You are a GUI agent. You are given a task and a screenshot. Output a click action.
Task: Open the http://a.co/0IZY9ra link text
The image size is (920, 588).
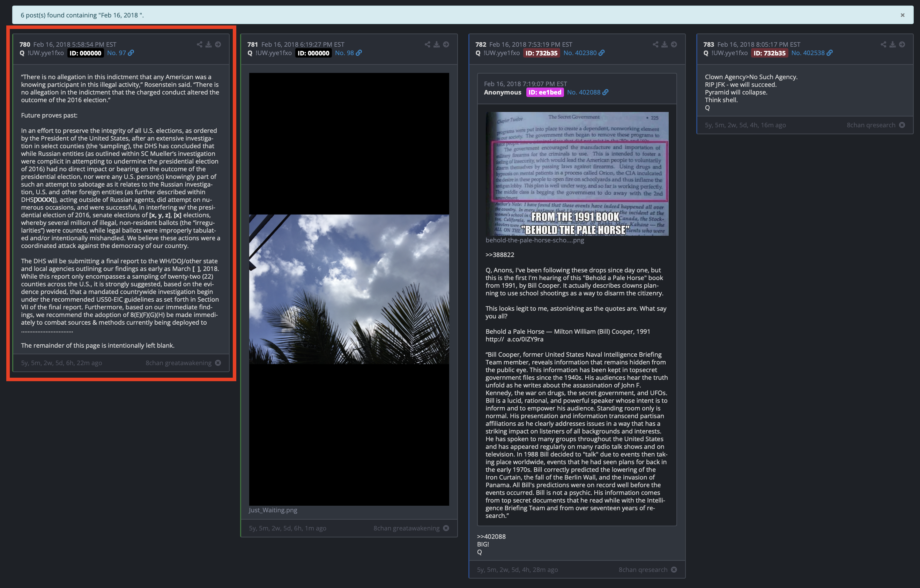(x=514, y=339)
